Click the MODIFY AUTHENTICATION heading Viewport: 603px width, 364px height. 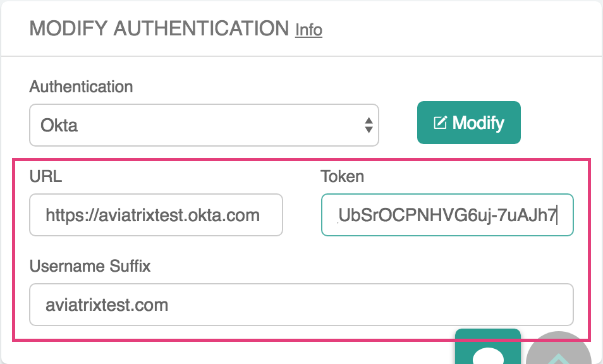pyautogui.click(x=158, y=28)
